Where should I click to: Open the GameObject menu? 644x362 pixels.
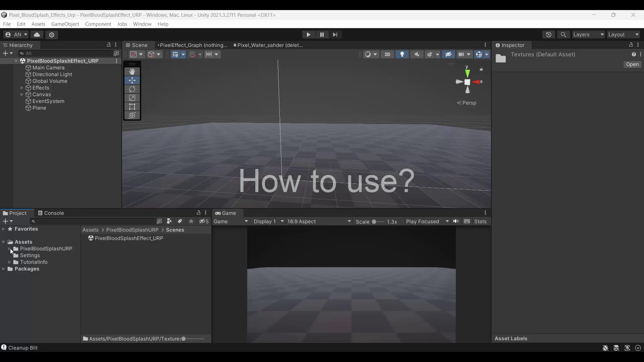tap(65, 24)
